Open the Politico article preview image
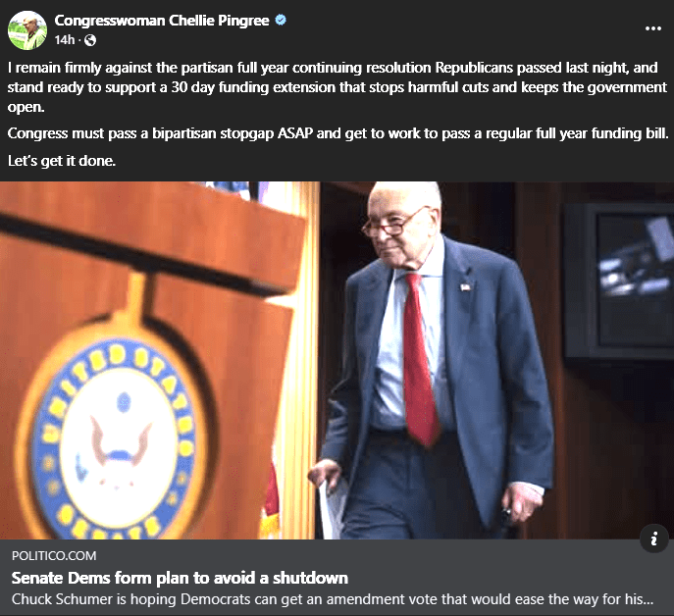 pos(337,360)
